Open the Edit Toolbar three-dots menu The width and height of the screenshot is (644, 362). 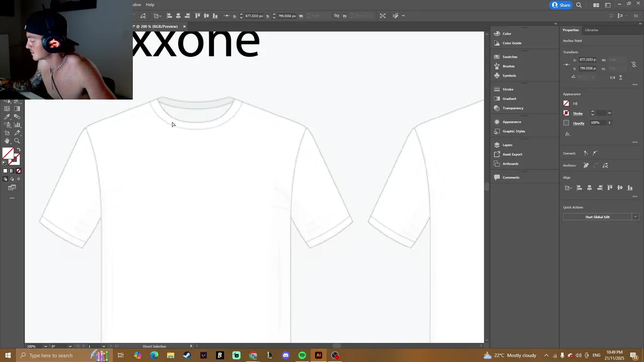pos(12,198)
